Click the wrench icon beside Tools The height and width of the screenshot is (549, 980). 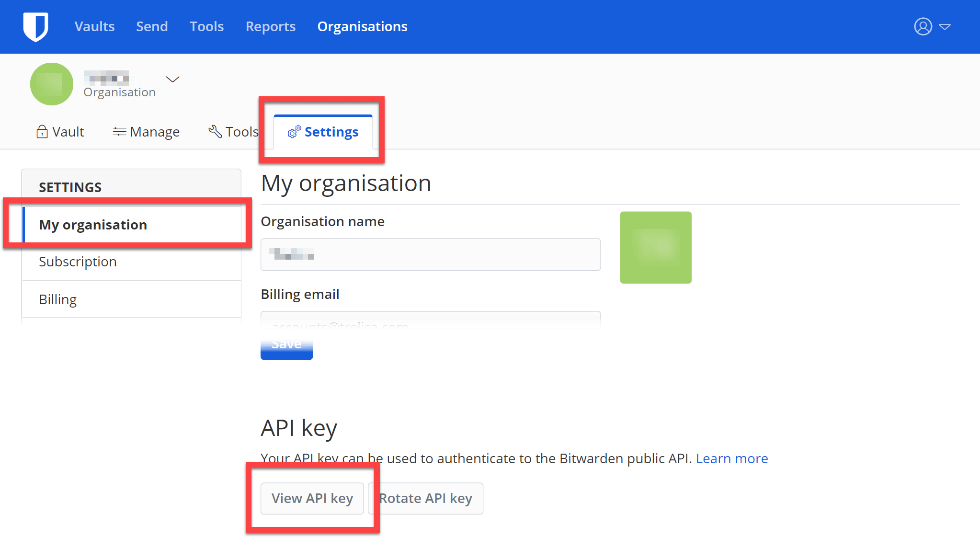tap(215, 131)
